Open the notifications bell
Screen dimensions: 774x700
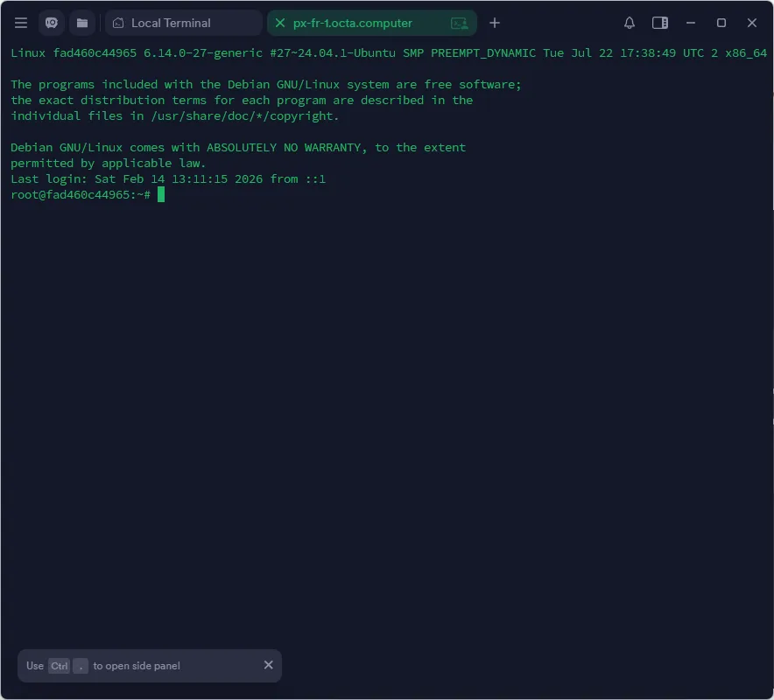(x=630, y=23)
